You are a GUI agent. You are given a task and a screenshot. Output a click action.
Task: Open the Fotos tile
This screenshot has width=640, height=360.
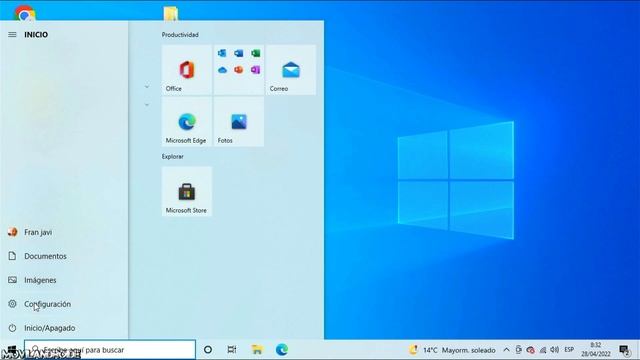coord(239,122)
